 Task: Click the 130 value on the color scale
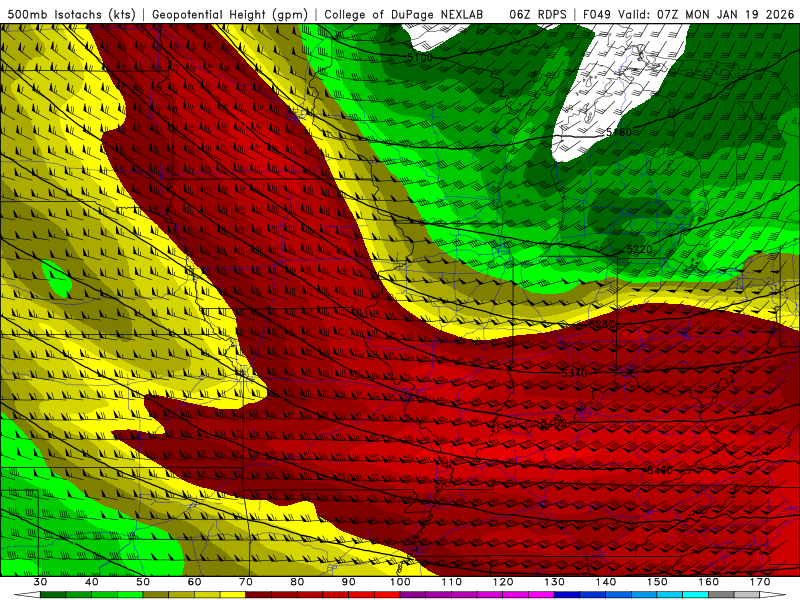pyautogui.click(x=555, y=582)
